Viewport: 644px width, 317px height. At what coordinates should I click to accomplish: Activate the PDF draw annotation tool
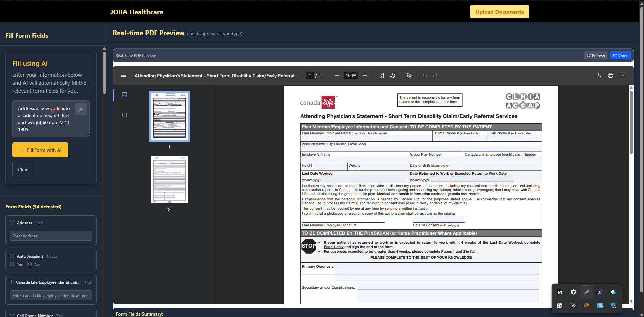pos(409,76)
